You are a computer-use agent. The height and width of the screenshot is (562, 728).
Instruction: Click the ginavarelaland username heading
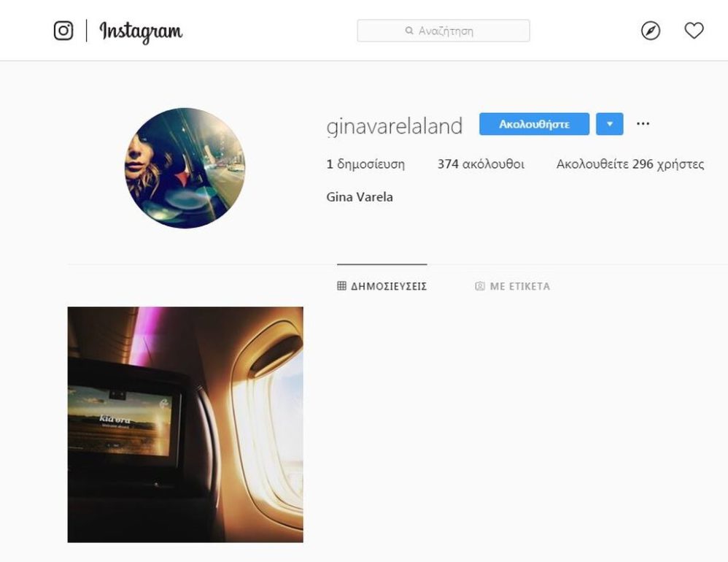[x=395, y=126]
